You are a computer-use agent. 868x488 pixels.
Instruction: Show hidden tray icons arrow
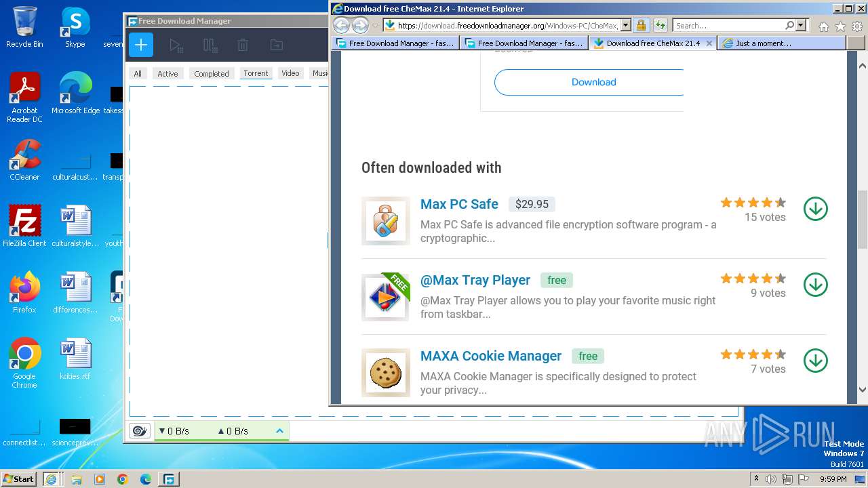[756, 479]
